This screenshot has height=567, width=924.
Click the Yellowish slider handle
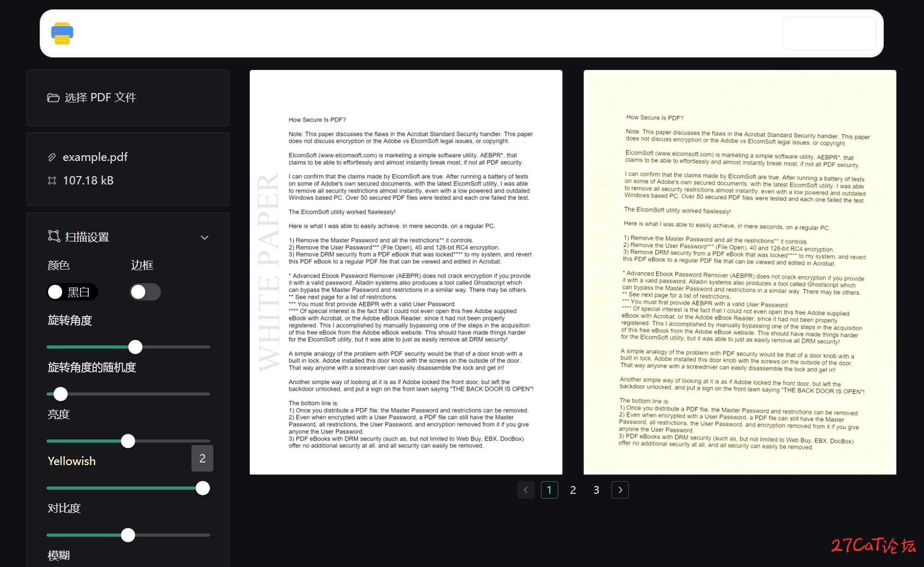click(203, 488)
